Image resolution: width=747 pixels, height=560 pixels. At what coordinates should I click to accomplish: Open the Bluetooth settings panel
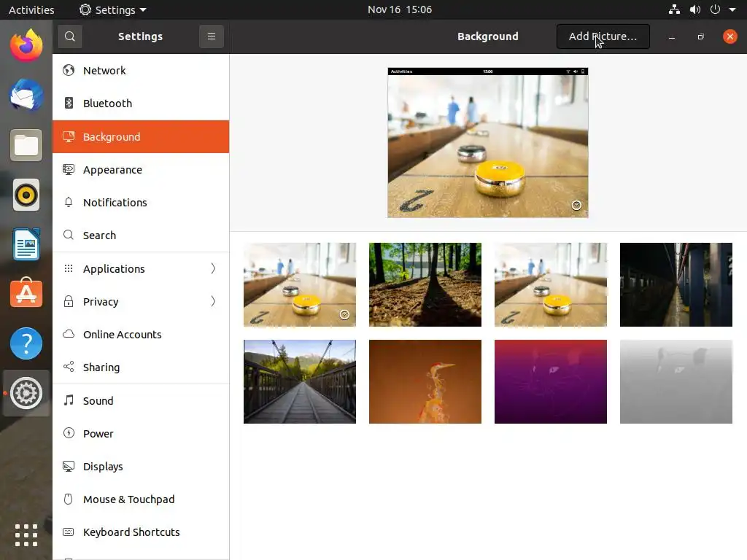[141, 104]
